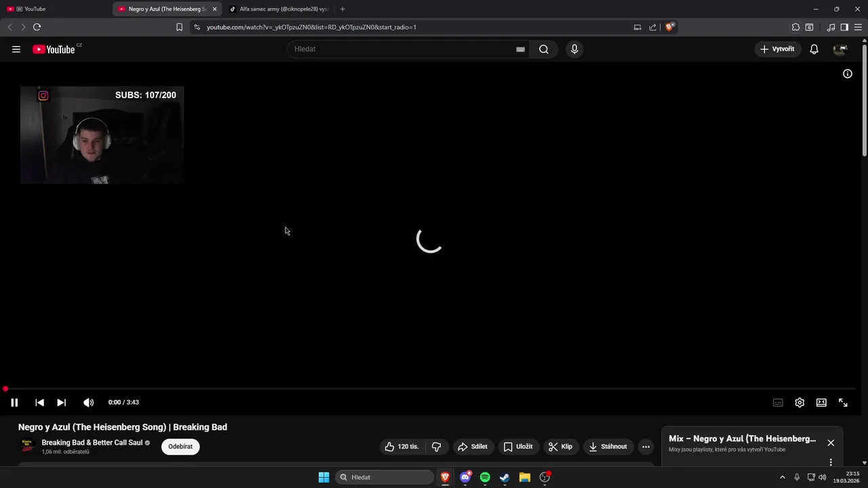Viewport: 868px width, 488px height.
Task: Open Steam from the taskbar
Action: [x=505, y=477]
